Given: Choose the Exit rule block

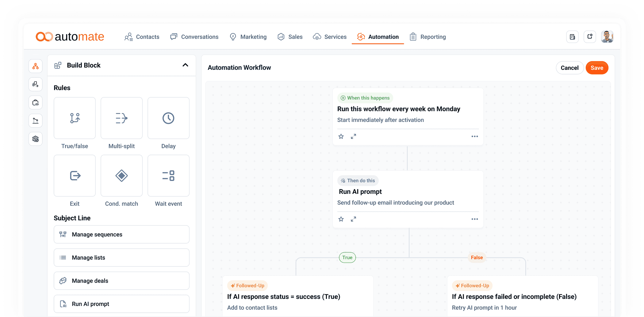Looking at the screenshot, I should pyautogui.click(x=75, y=176).
